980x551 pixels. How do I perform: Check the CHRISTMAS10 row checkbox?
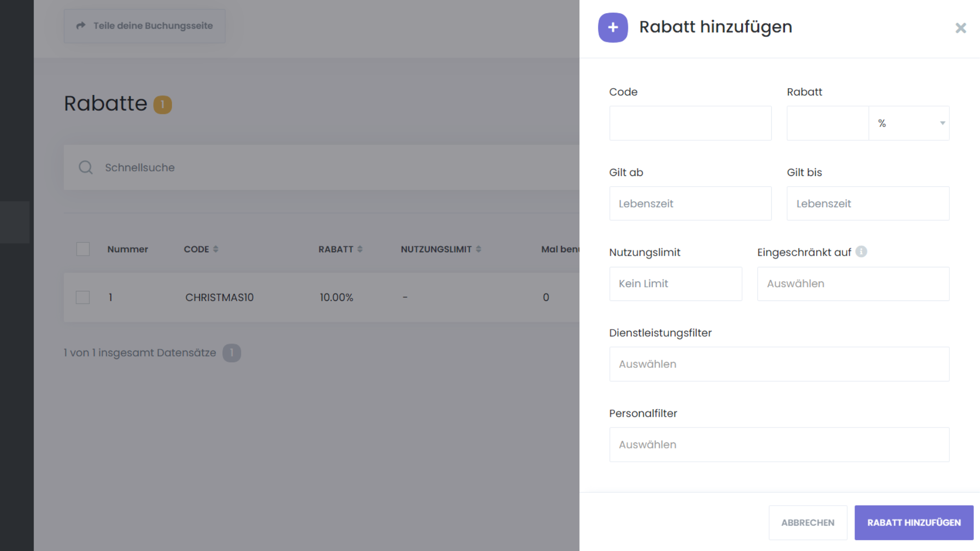[83, 297]
